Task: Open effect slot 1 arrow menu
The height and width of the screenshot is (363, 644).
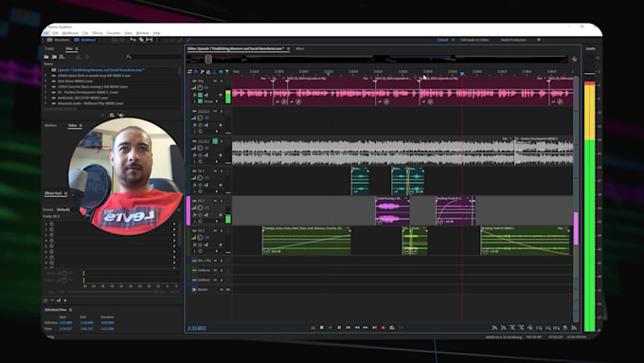Action: (x=174, y=224)
